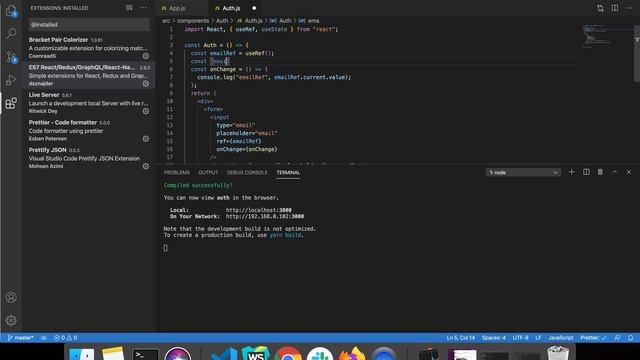Create a new terminal with the plus icon
The image size is (640, 360).
(571, 172)
